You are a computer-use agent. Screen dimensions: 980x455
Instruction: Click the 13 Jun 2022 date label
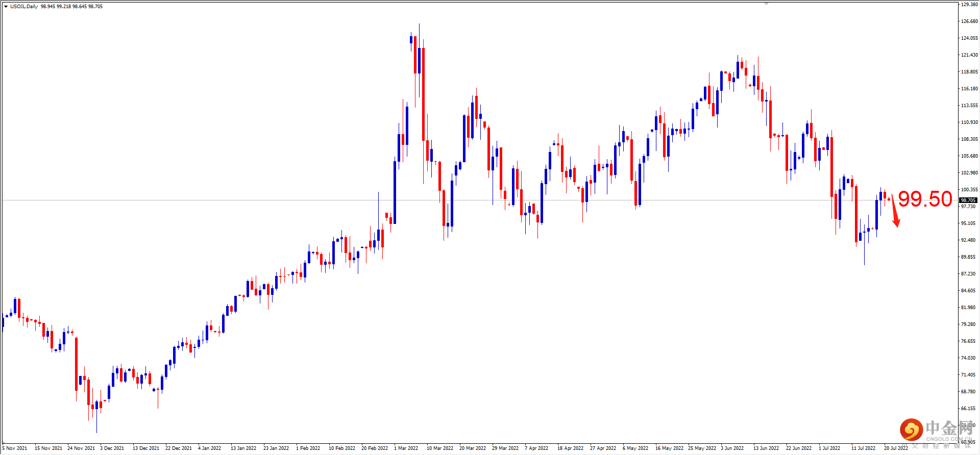tap(766, 448)
